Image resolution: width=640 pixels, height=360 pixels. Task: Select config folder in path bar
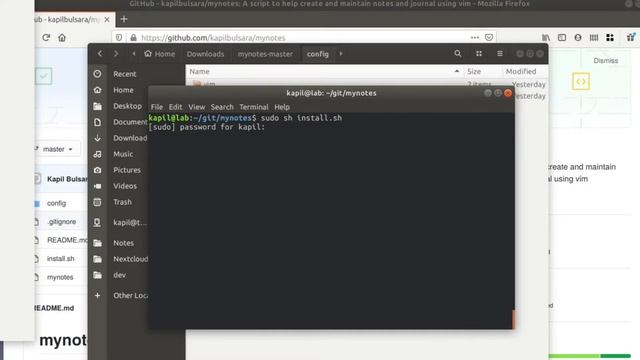pyautogui.click(x=318, y=54)
